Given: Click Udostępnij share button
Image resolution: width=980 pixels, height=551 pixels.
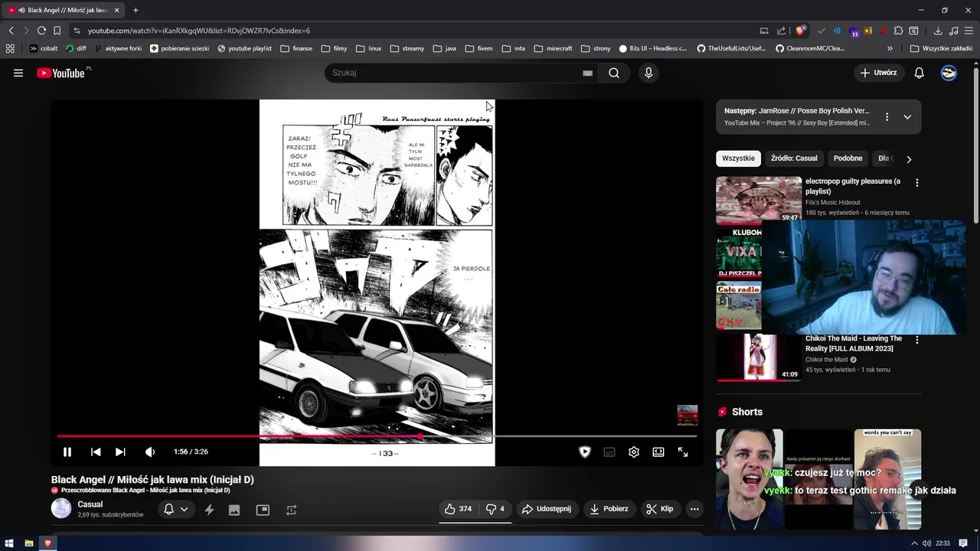Looking at the screenshot, I should 547,509.
